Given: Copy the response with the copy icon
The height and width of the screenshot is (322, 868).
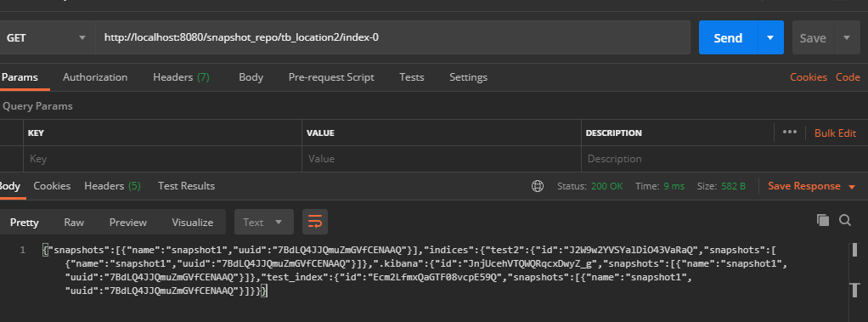Looking at the screenshot, I should point(823,220).
